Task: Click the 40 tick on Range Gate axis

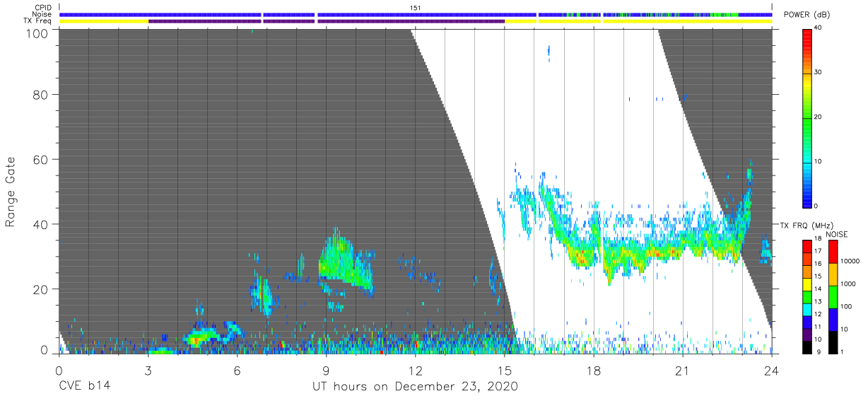Action: 40,225
